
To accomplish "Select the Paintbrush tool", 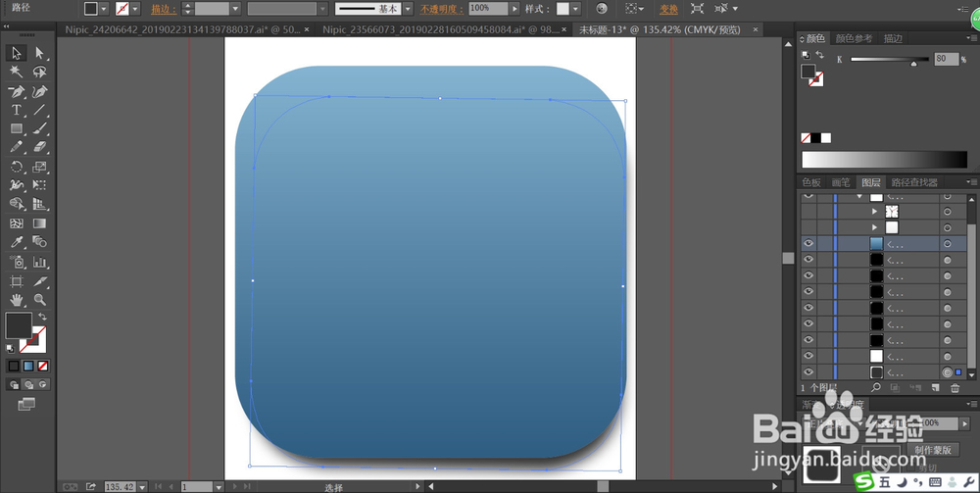I will click(x=40, y=128).
